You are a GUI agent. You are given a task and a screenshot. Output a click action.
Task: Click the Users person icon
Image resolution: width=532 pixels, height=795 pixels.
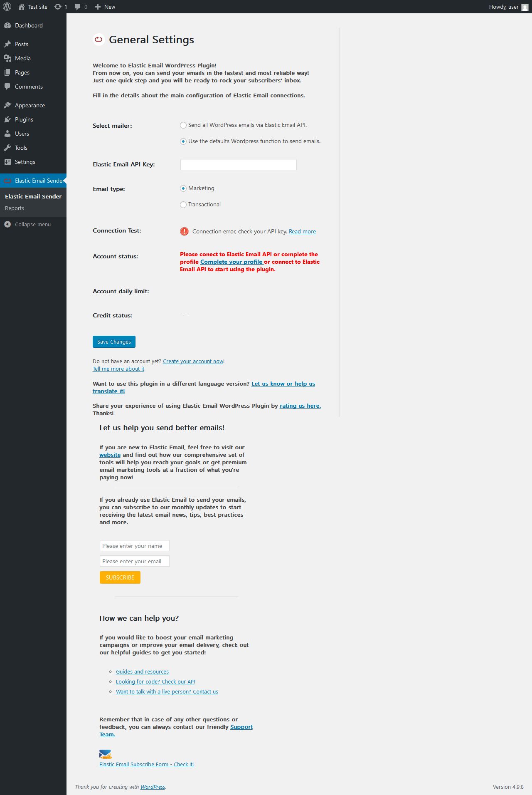click(x=7, y=134)
